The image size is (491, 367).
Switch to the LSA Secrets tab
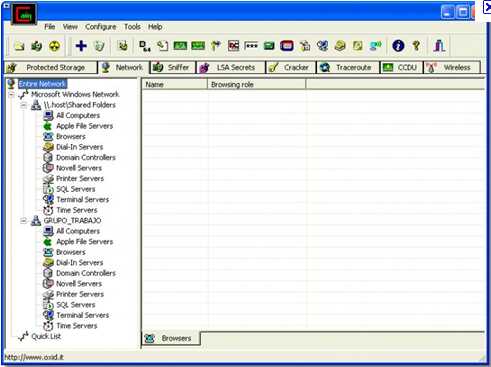click(230, 68)
